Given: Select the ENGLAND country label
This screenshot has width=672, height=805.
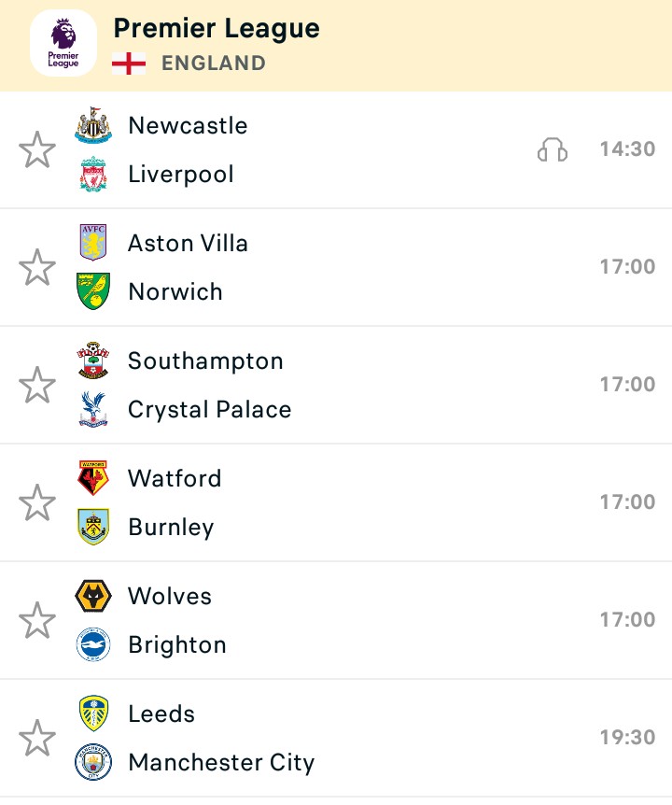Looking at the screenshot, I should 214,64.
